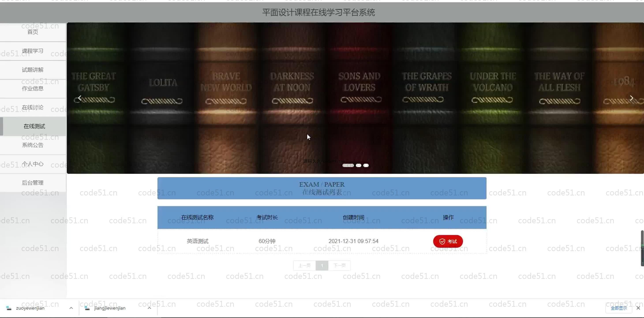Open 后台管理 sidebar item
Viewport: 644px width, 318px height.
[33, 183]
